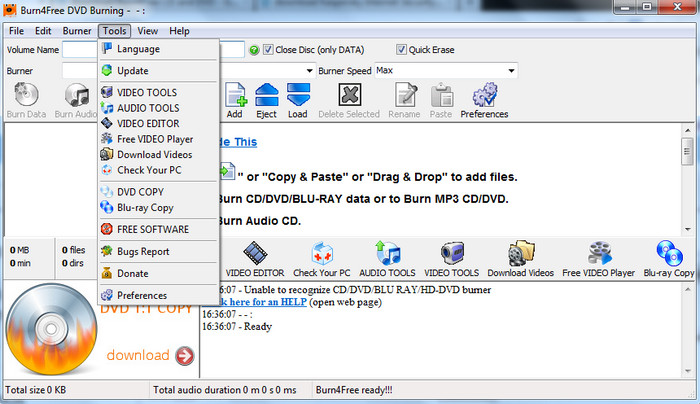The image size is (700, 404).
Task: Click the Rename toolbar icon
Action: click(x=405, y=94)
